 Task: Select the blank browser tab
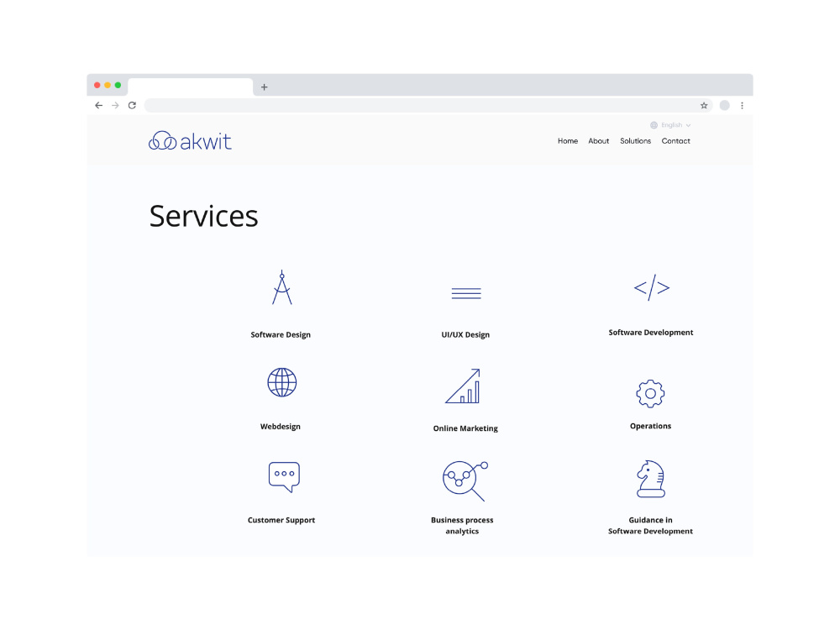[x=190, y=87]
